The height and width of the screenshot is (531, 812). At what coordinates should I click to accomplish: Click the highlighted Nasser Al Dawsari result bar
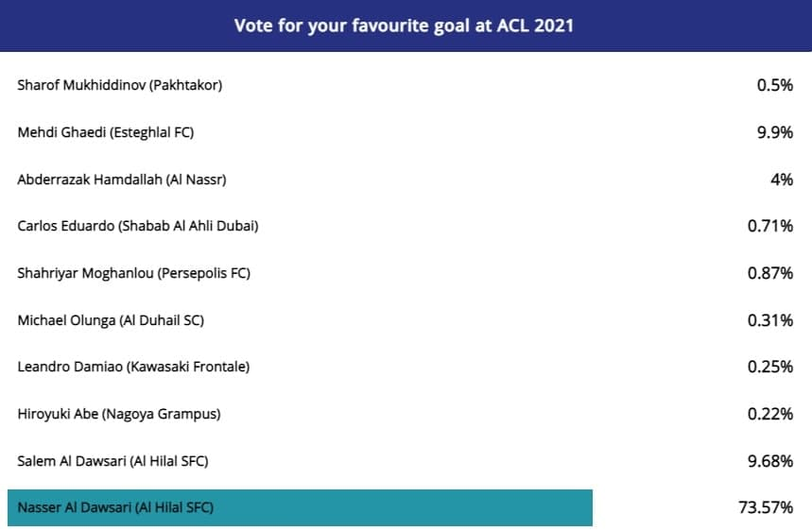300,507
